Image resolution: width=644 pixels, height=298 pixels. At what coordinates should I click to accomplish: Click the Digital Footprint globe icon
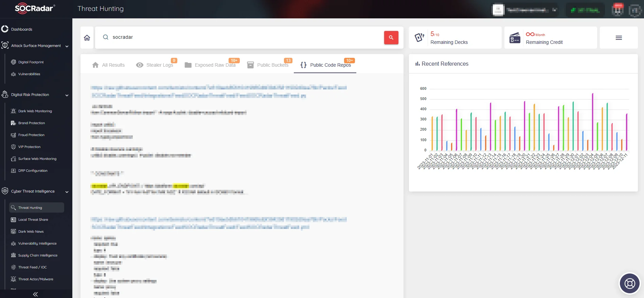14,62
